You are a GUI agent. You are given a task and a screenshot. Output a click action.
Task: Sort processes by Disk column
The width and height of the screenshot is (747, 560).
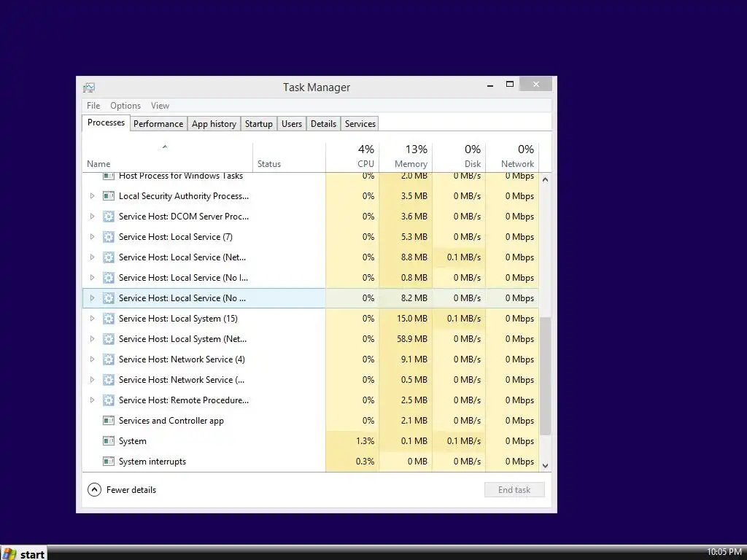(460, 157)
